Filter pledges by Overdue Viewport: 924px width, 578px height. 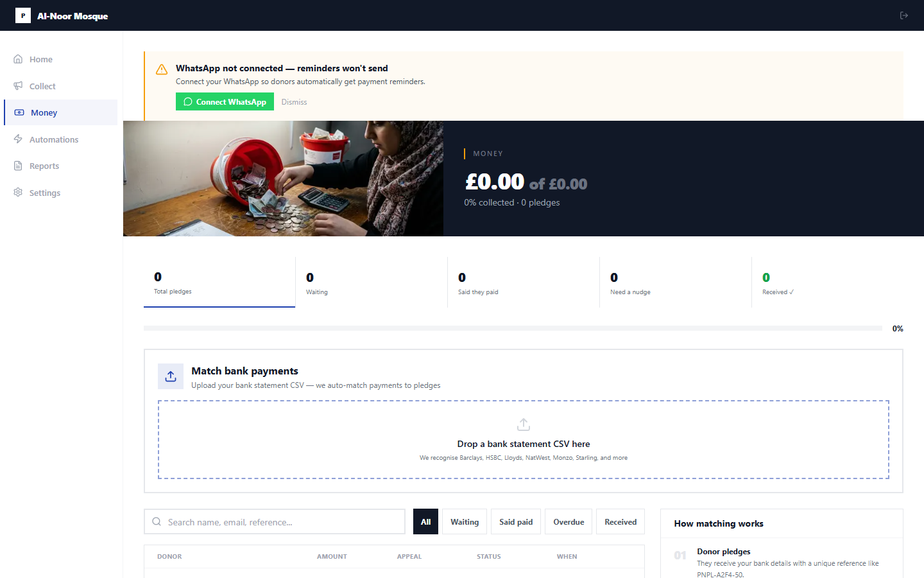(569, 521)
